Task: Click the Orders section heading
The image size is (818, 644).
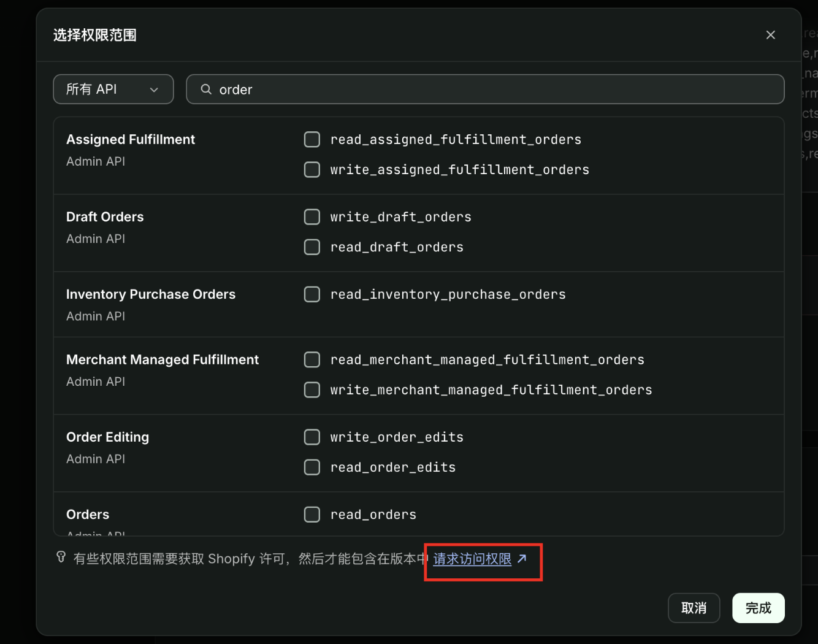Action: (88, 515)
